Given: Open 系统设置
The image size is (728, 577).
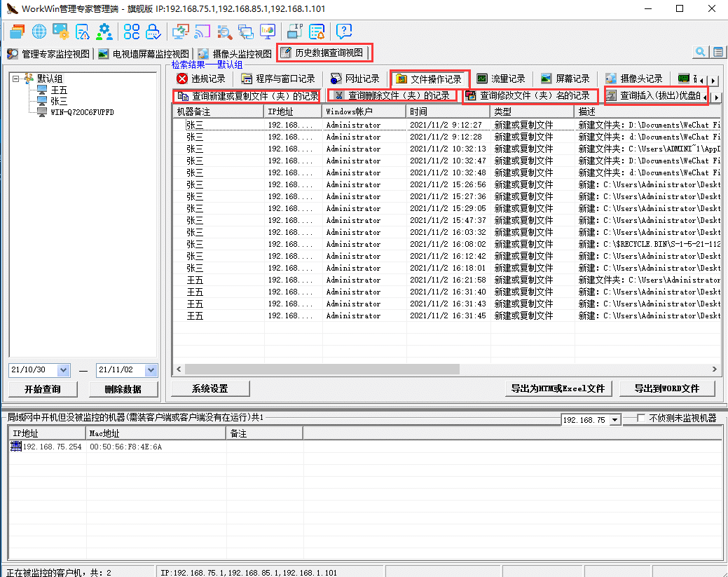Looking at the screenshot, I should (x=210, y=388).
